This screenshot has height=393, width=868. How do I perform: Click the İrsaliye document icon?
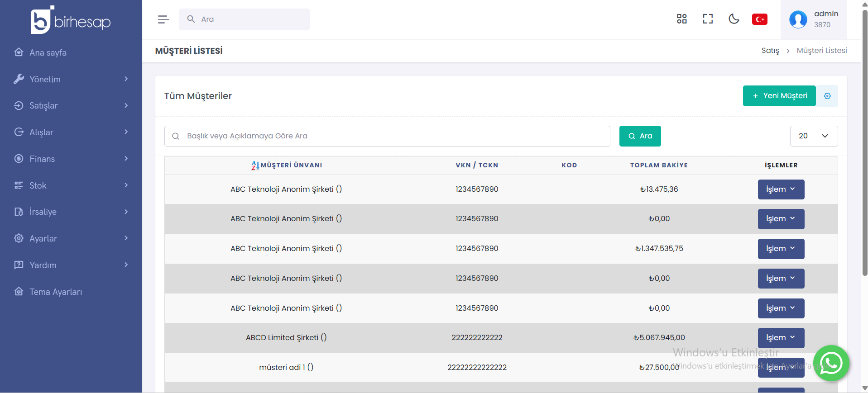tap(19, 212)
